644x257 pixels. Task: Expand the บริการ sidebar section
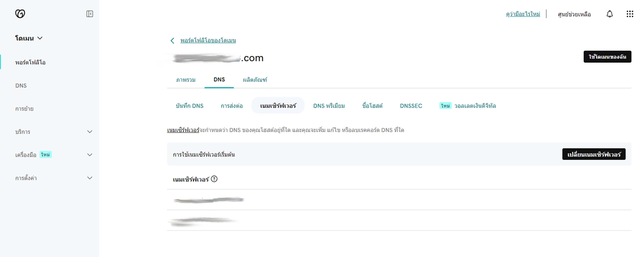pos(90,132)
